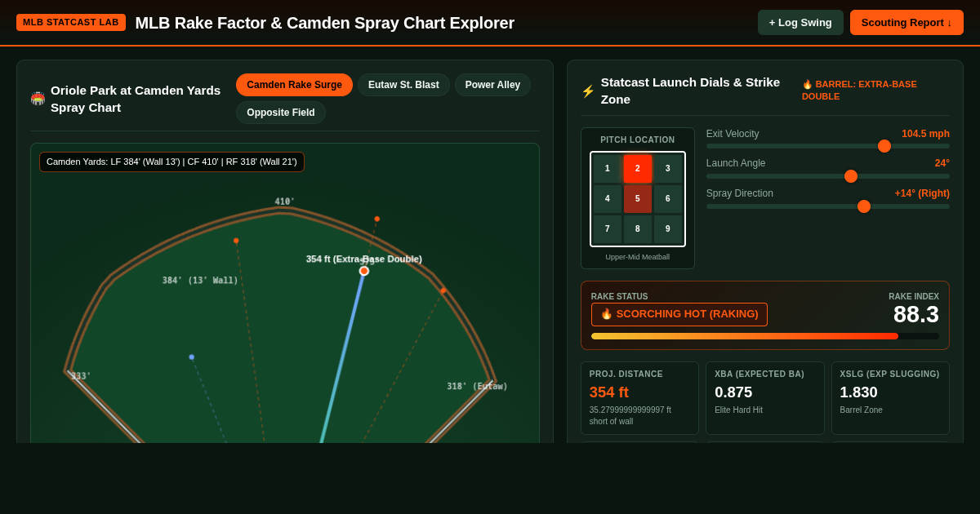Image resolution: width=980 pixels, height=514 pixels.
Task: Click the Barrel Zone note
Action: 862,410
